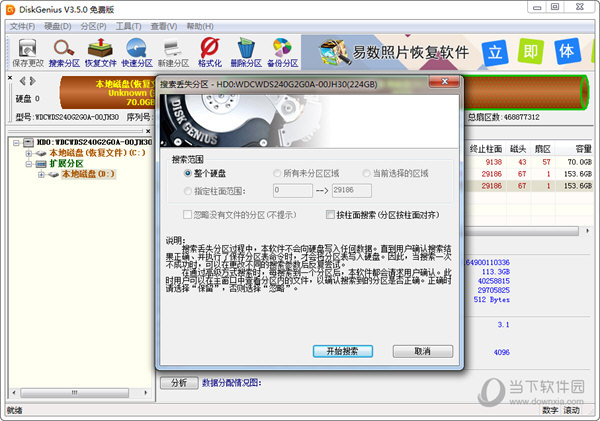The image size is (600, 421).
Task: Expand 本地磁盘(D:) tree node
Action: coord(41,175)
